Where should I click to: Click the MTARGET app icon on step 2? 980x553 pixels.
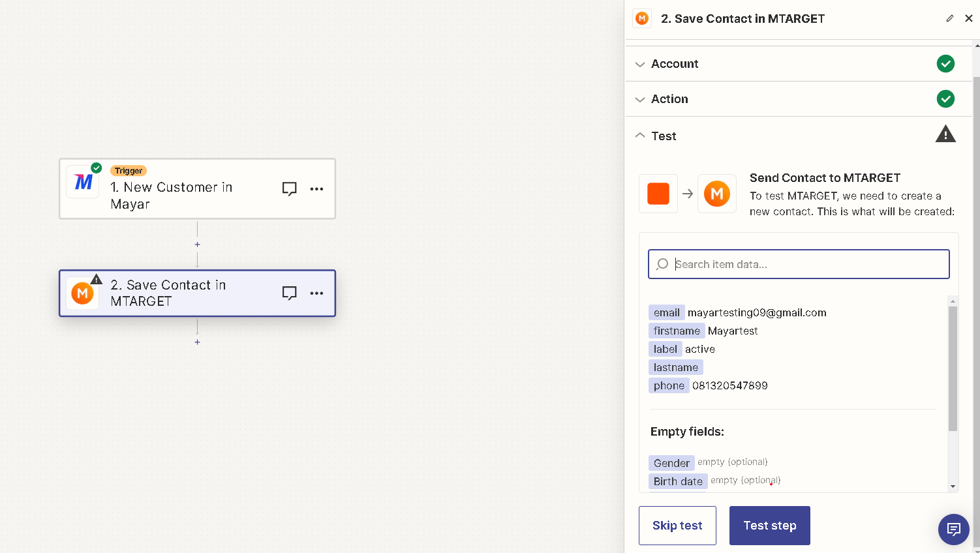(82, 293)
